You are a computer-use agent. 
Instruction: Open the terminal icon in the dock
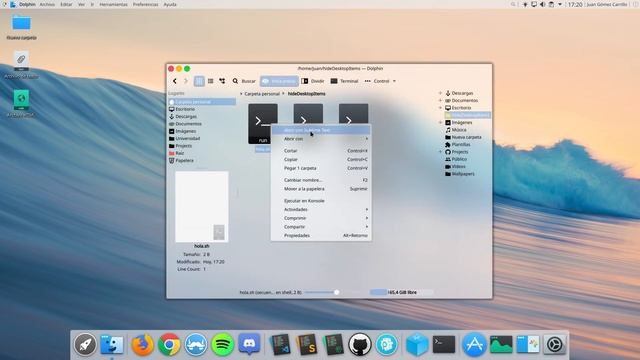pos(444,344)
